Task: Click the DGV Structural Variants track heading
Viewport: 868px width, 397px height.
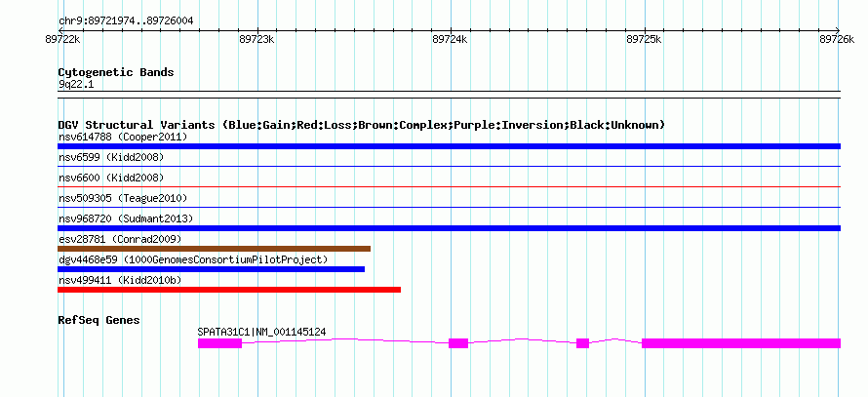Action: pyautogui.click(x=362, y=125)
